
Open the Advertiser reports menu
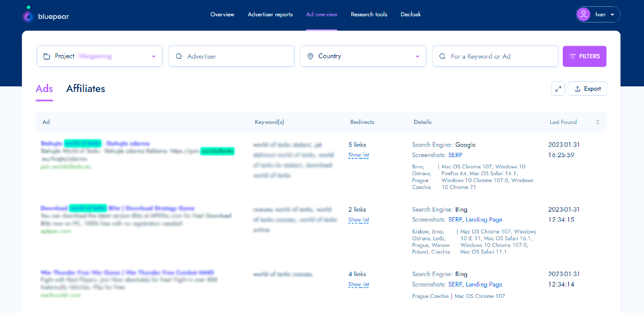(270, 14)
